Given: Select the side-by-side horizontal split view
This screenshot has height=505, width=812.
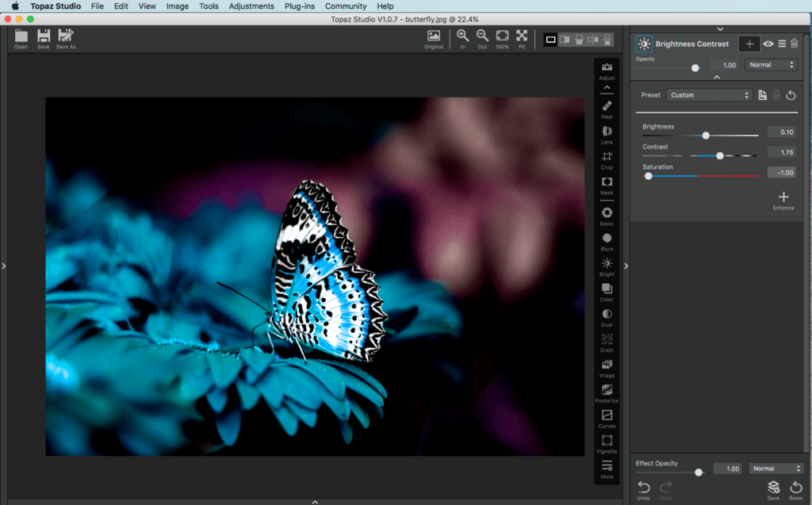Looking at the screenshot, I should (565, 40).
